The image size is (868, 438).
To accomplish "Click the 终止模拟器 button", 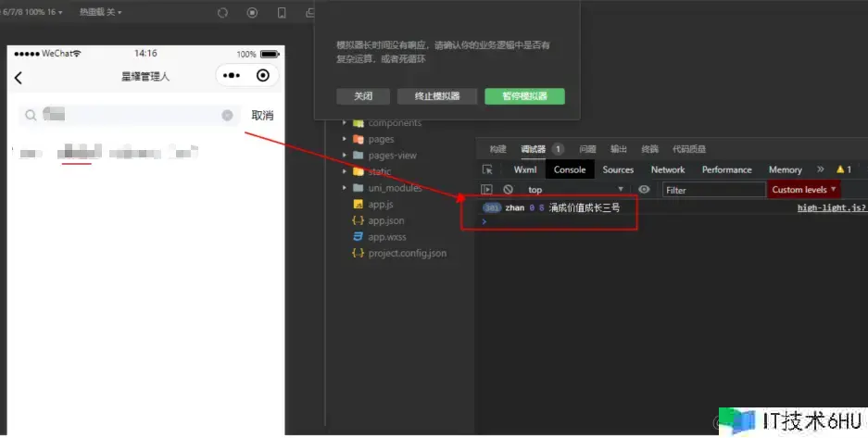I will tap(436, 96).
